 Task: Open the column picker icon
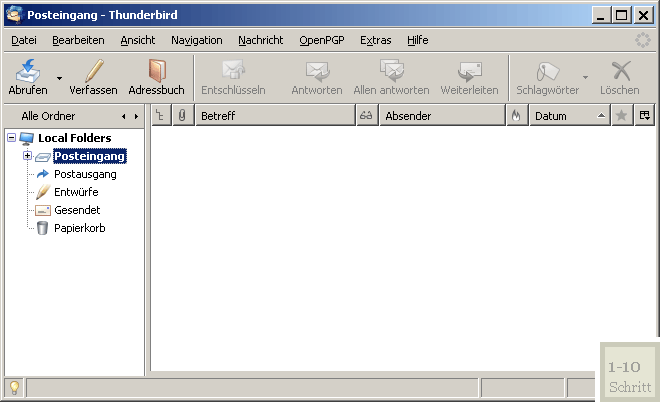pyautogui.click(x=644, y=115)
